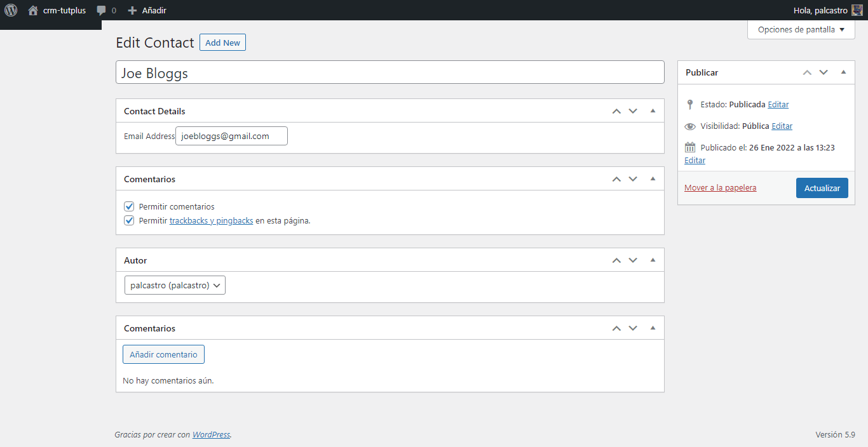Move the Publicar panel up

click(x=807, y=72)
